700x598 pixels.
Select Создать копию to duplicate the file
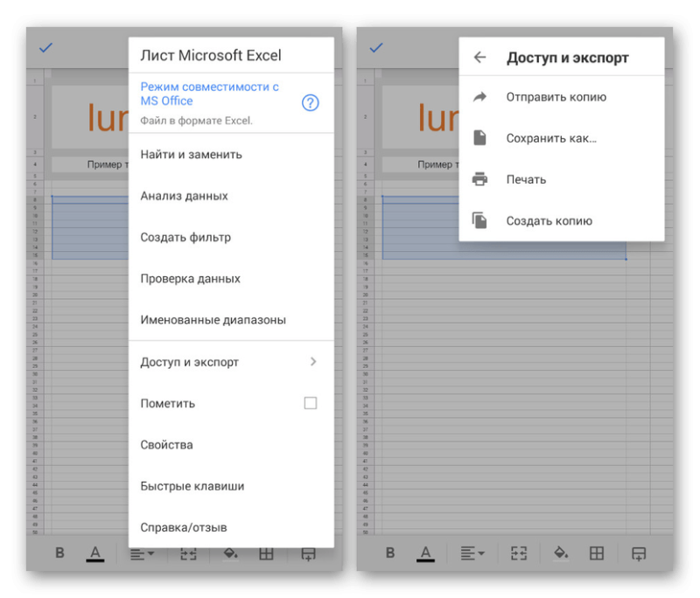[x=562, y=220]
